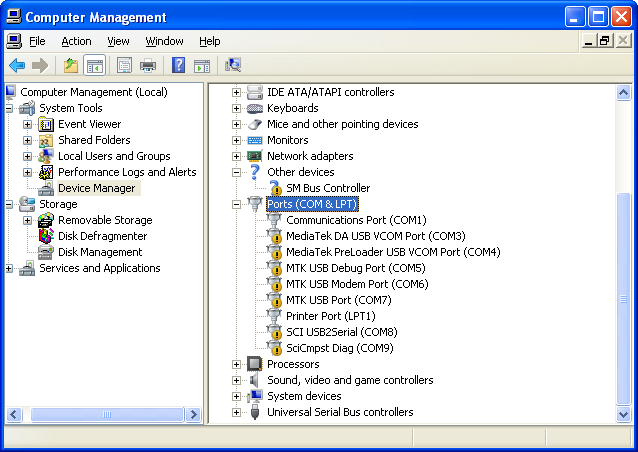Select the SM Bus Controller device
Screen dimensions: 638x452
point(328,188)
